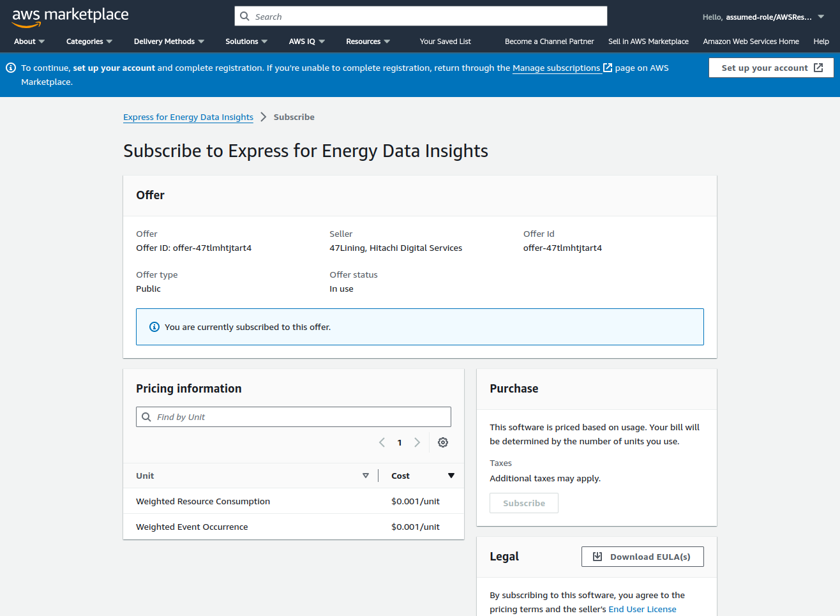This screenshot has width=840, height=616.
Task: Go to next pricing page arrow
Action: [x=417, y=442]
